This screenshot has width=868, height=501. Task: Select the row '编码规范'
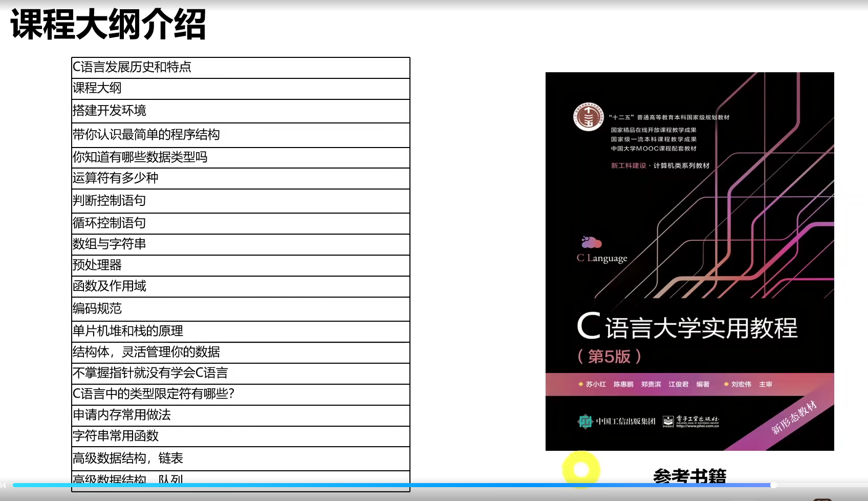(x=241, y=309)
